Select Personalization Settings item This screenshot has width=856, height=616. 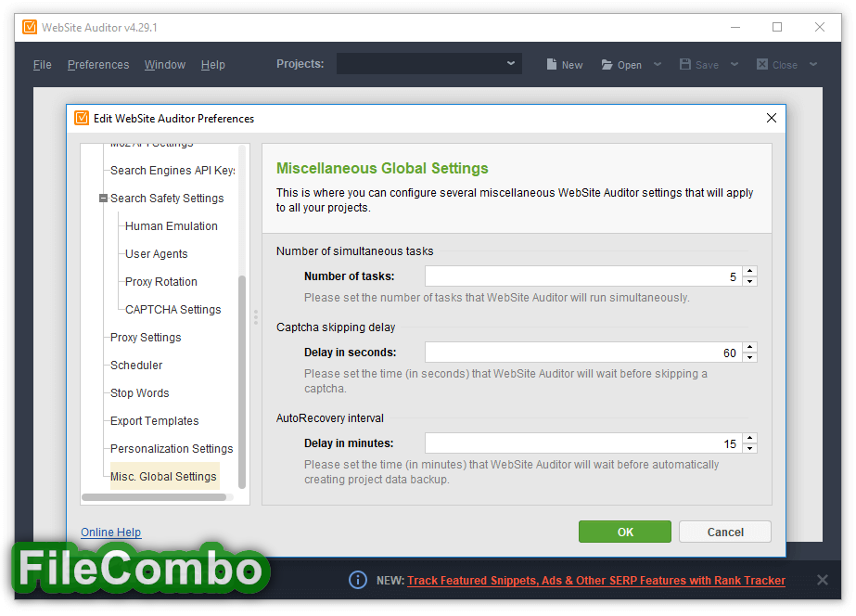pyautogui.click(x=172, y=449)
